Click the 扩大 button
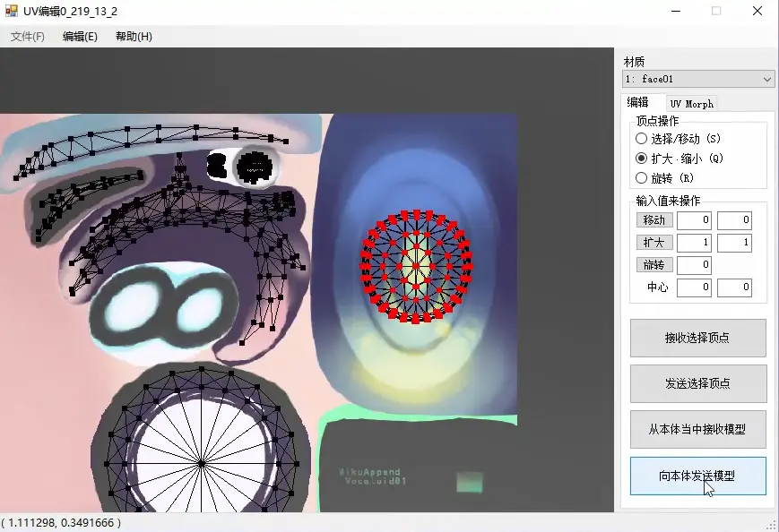 point(654,242)
